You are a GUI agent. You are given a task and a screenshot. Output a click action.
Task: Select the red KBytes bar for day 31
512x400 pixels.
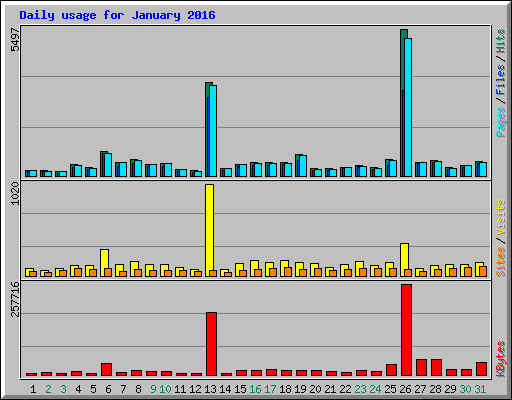click(481, 369)
